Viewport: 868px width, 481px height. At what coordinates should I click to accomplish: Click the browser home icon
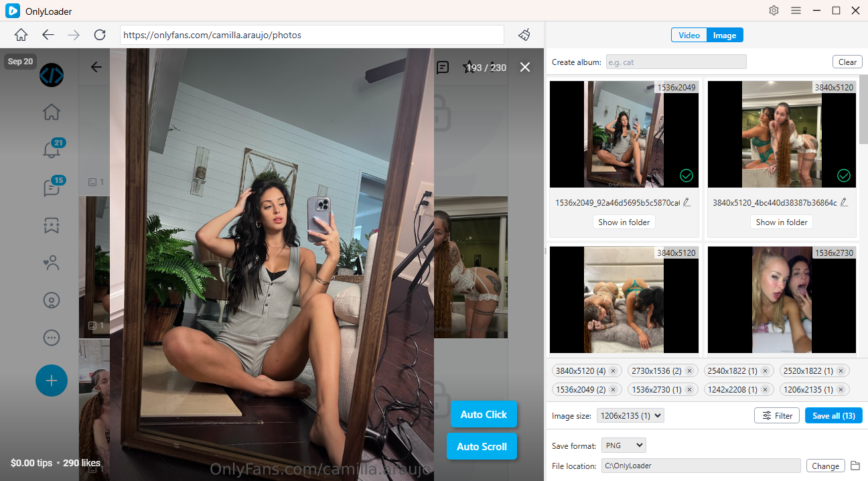(21, 35)
